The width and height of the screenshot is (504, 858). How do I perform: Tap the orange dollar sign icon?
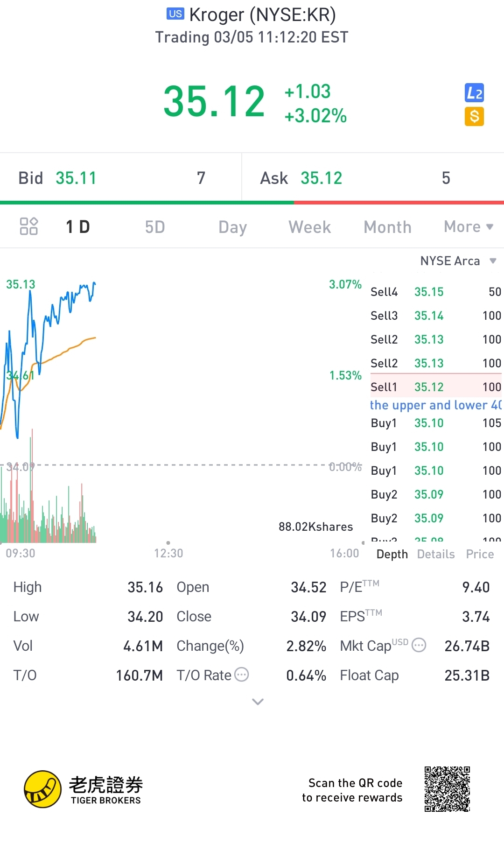[474, 116]
